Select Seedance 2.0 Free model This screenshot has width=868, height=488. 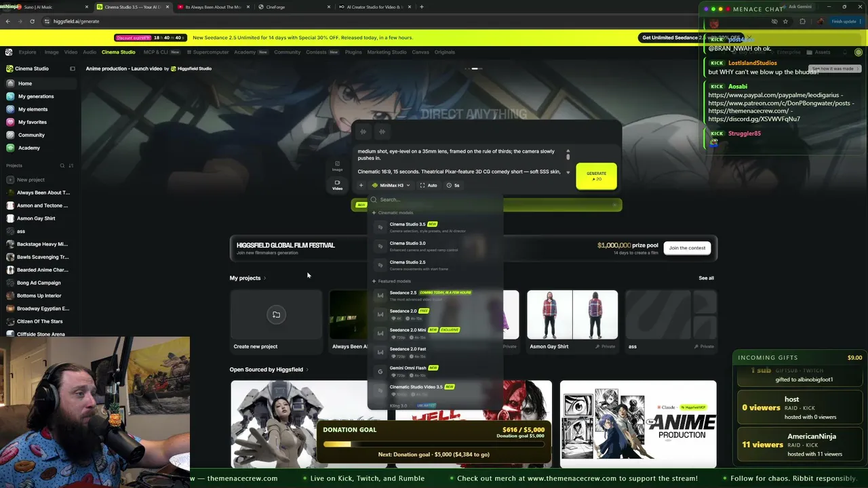(435, 314)
